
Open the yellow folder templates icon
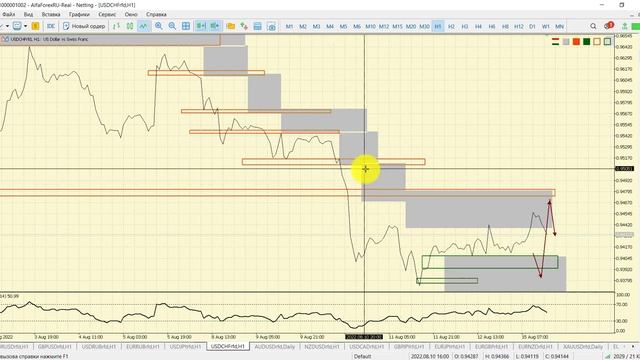(231, 26)
